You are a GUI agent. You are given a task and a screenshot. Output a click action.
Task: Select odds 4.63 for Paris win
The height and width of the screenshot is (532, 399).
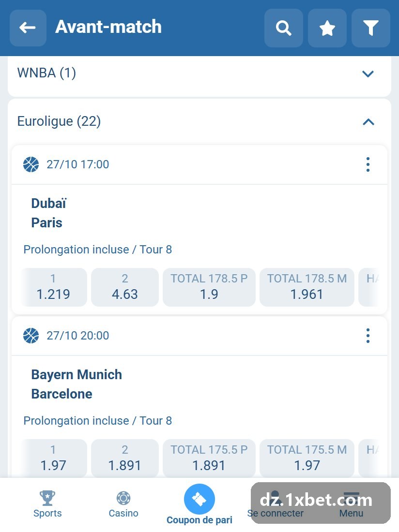point(124,287)
